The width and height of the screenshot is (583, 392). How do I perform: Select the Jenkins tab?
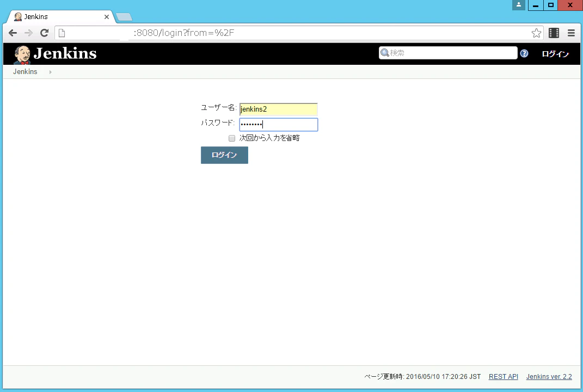click(x=59, y=17)
